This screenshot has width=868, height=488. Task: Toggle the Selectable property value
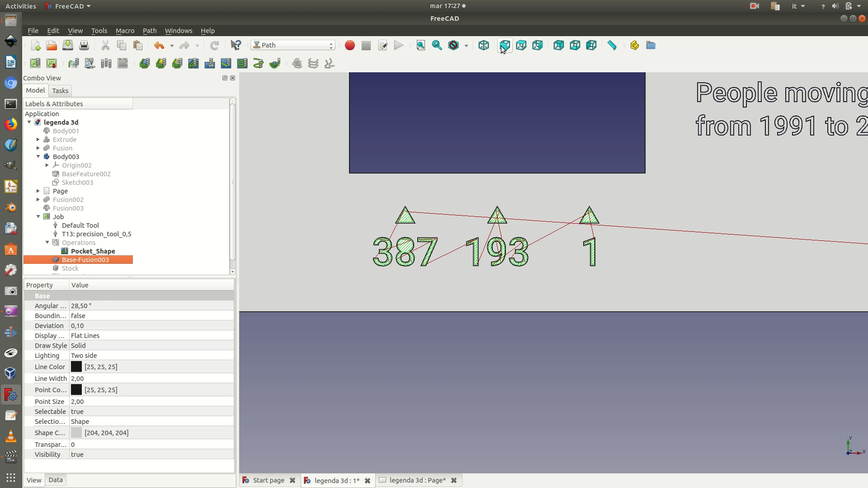tap(151, 412)
